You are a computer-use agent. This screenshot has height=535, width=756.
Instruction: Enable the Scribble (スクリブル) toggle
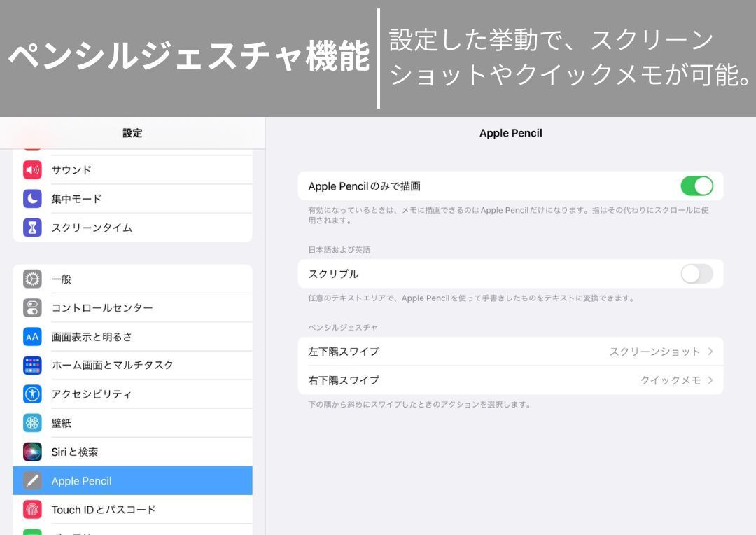[x=696, y=274]
